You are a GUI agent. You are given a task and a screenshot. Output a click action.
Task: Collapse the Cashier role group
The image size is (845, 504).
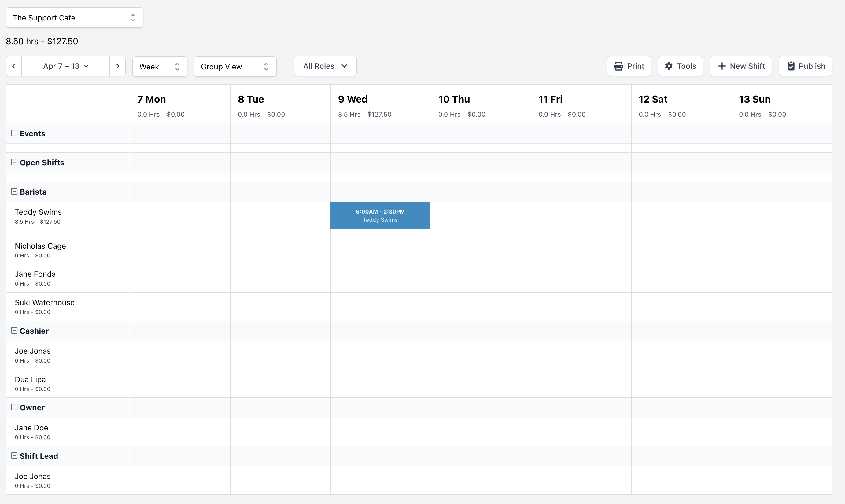14,331
